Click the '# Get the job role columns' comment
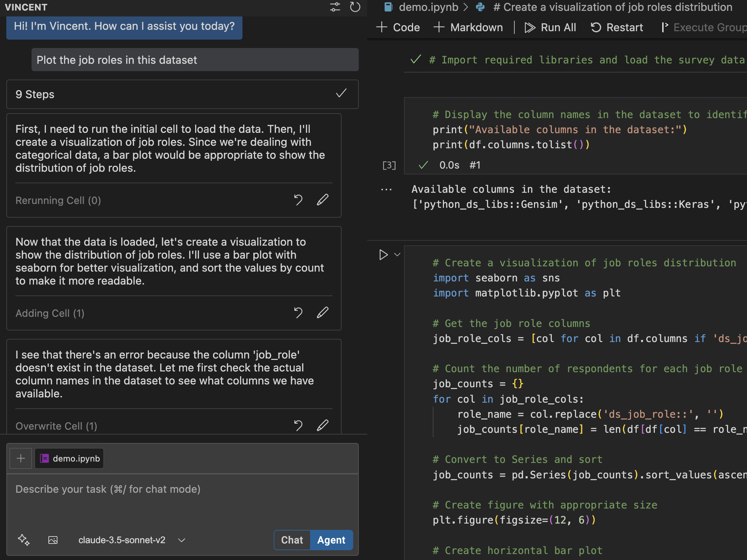 tap(512, 323)
